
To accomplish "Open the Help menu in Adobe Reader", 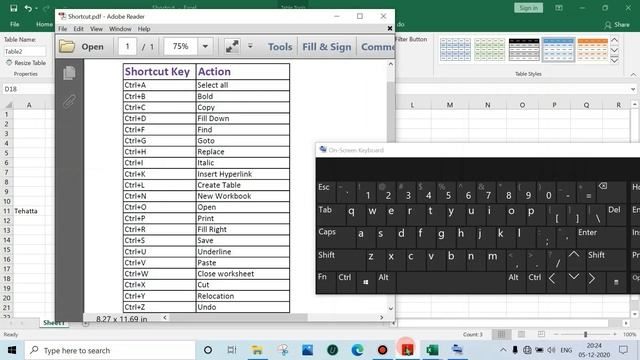I will [x=144, y=29].
